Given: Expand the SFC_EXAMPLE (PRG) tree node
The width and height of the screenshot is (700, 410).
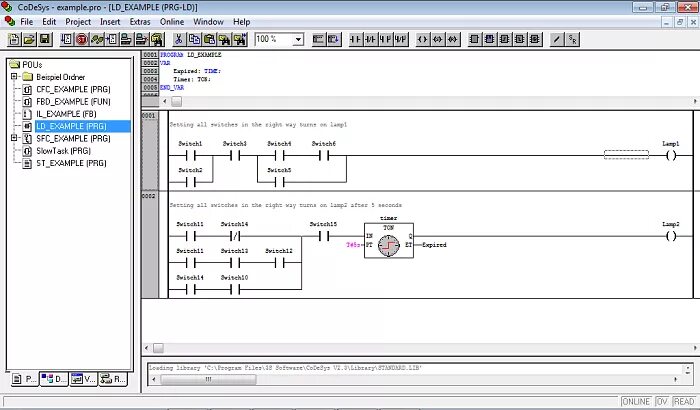Looking at the screenshot, I should [x=14, y=138].
